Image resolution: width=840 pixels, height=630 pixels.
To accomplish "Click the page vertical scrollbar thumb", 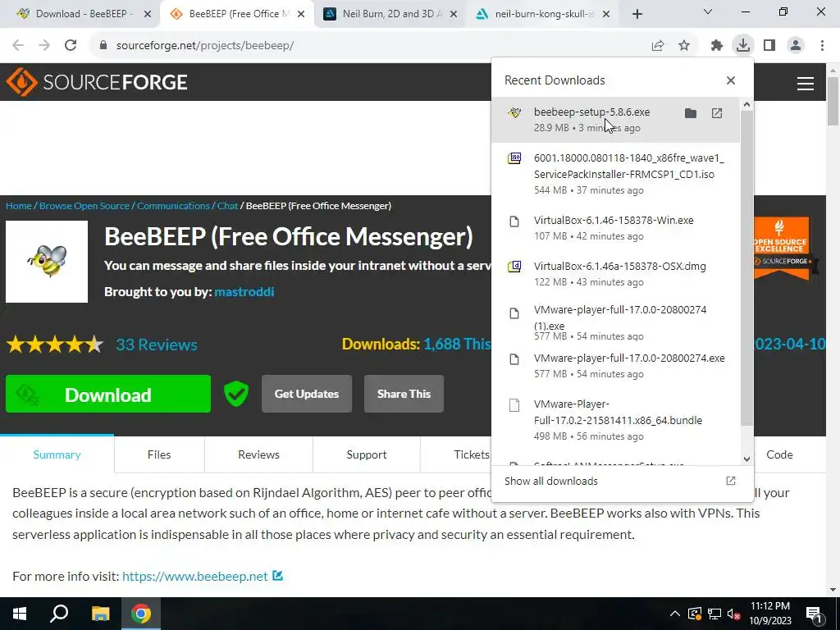I will point(833,101).
